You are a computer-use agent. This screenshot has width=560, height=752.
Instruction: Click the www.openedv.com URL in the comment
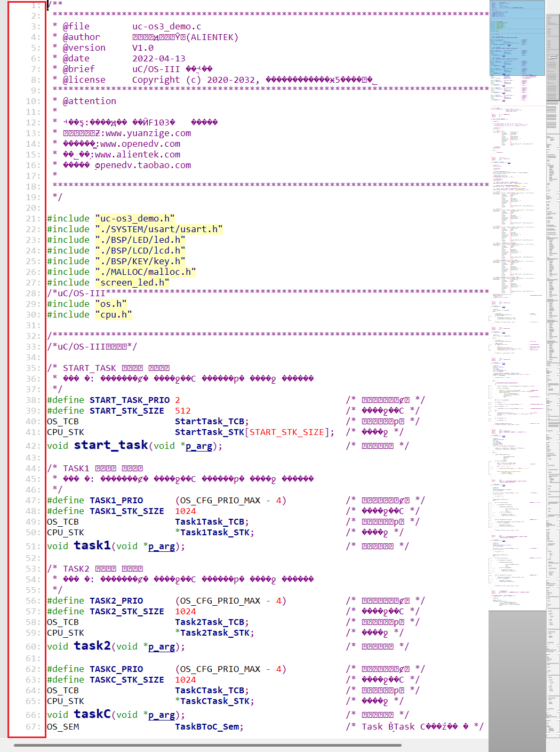140,144
